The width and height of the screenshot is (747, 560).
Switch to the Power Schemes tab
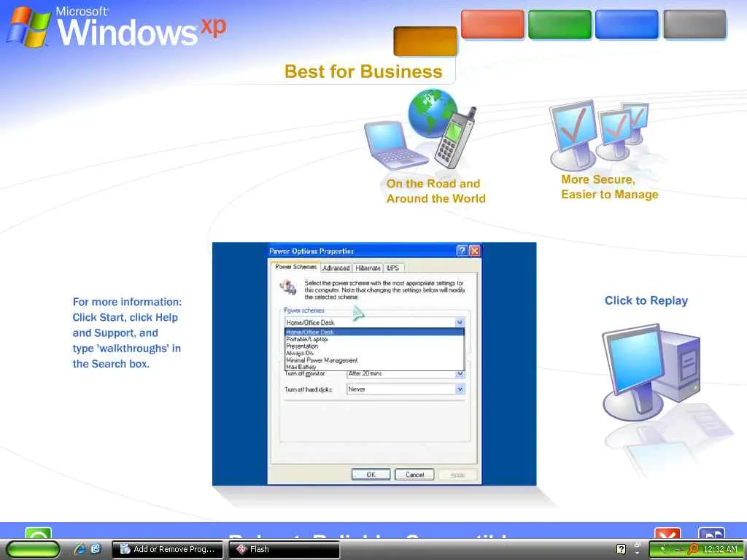295,267
